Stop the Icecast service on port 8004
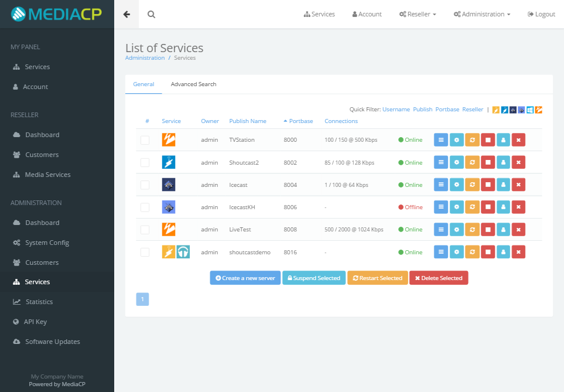The width and height of the screenshot is (564, 392). coord(488,184)
